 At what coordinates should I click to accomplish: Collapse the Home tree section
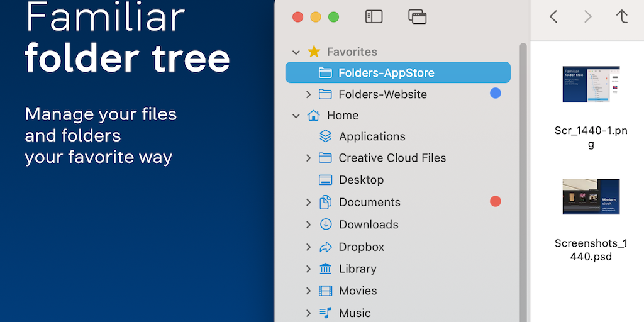296,116
